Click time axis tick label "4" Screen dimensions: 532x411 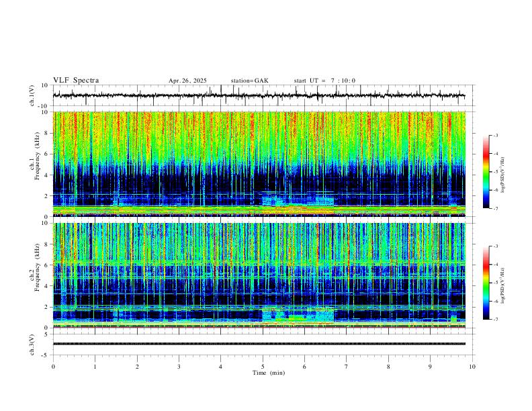pyautogui.click(x=220, y=367)
